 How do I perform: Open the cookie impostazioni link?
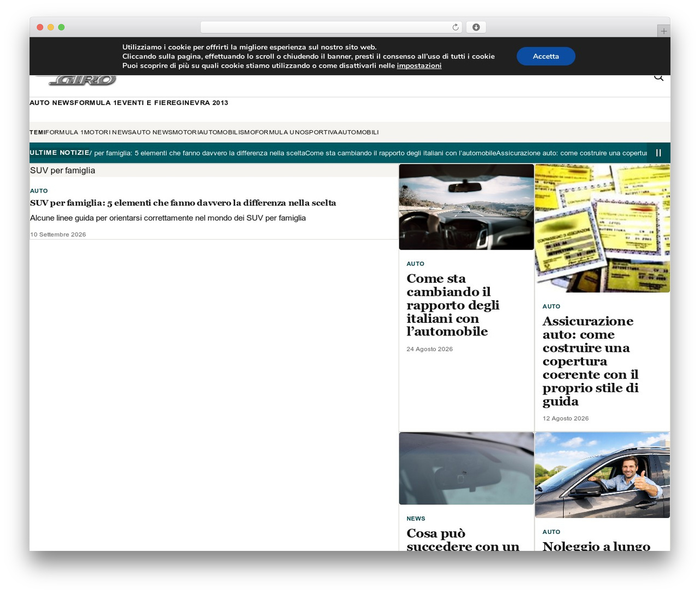(419, 66)
